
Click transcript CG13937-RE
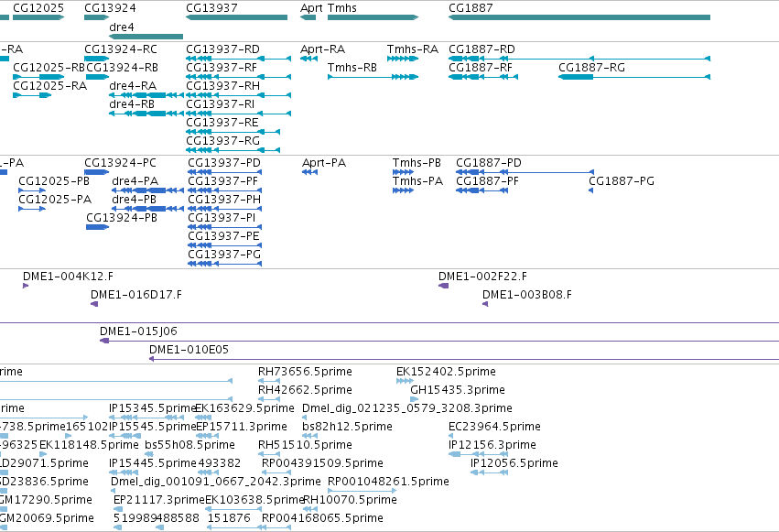click(233, 132)
